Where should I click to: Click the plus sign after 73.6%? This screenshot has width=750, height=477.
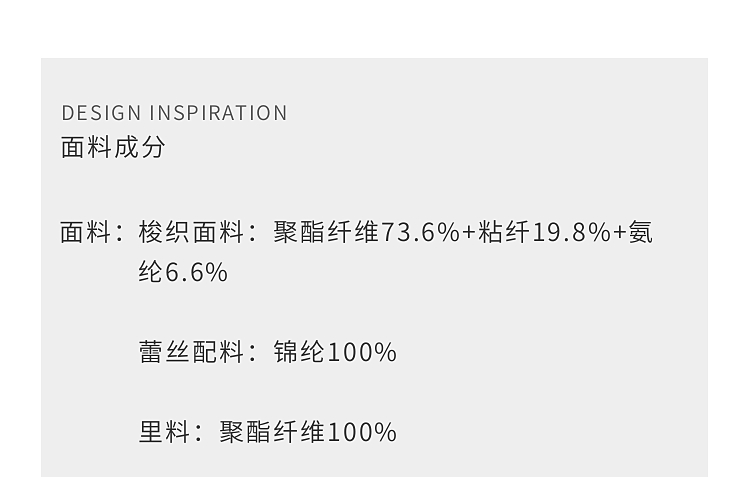[469, 233]
